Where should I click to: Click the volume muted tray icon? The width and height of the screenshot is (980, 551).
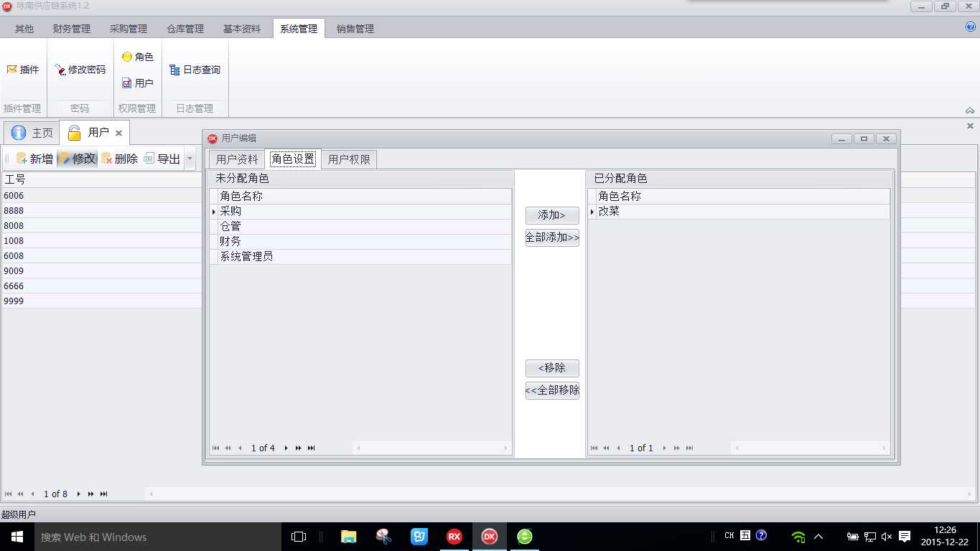click(x=887, y=536)
